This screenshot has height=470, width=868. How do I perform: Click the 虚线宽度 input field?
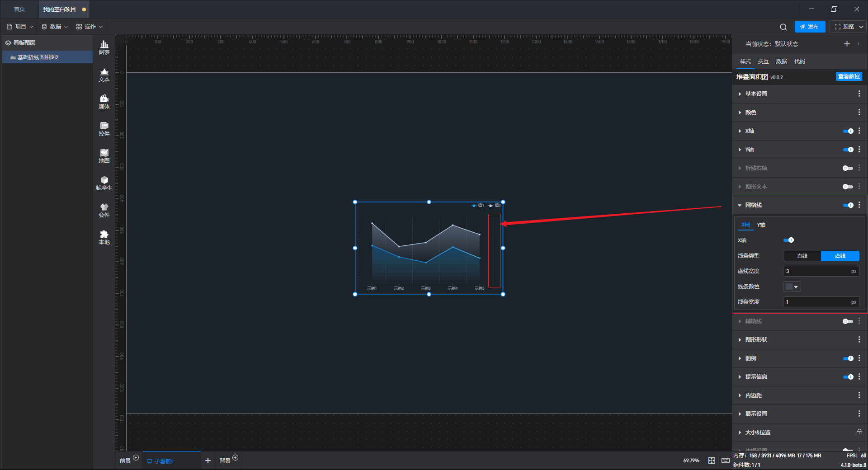[x=821, y=271]
